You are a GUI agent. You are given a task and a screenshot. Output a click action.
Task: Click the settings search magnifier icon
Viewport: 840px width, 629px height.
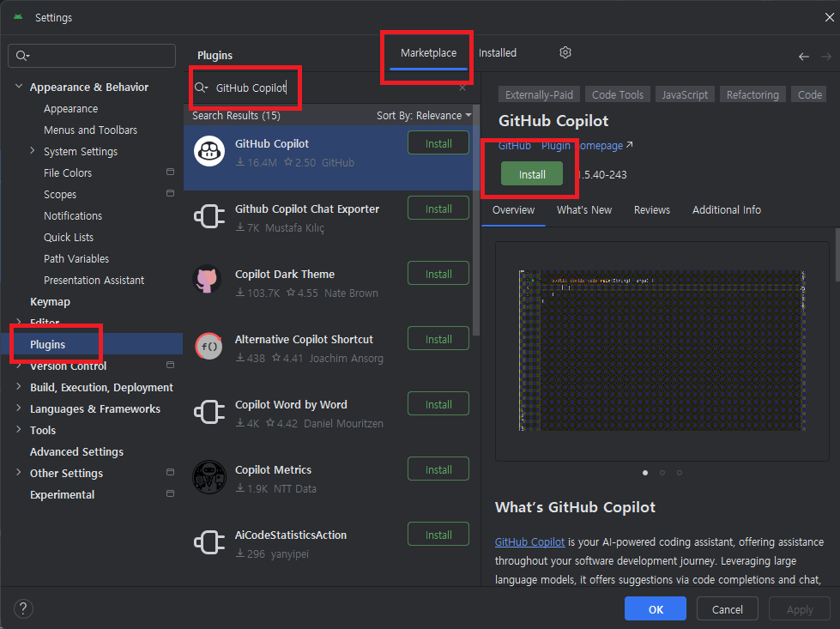click(22, 56)
